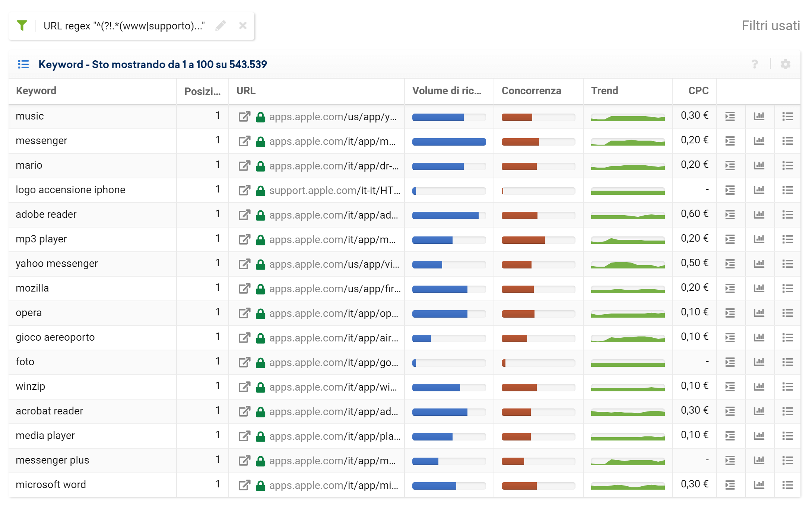The image size is (812, 509).
Task: Click chart history icon in messenger plus row
Action: [759, 461]
